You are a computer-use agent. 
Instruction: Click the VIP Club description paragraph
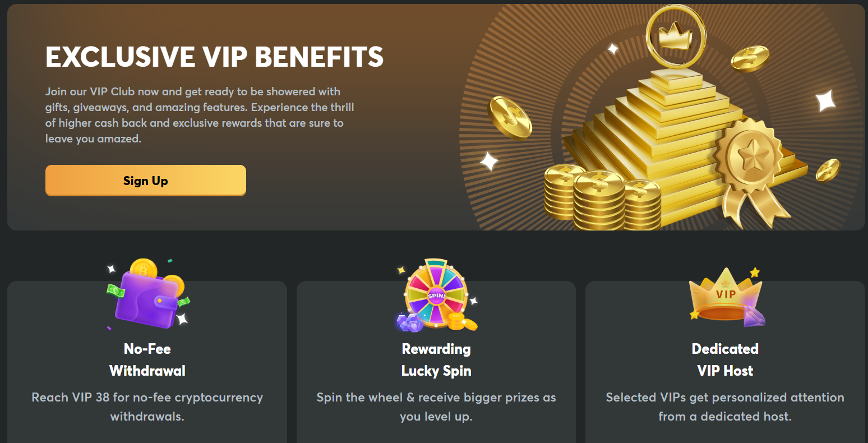(x=200, y=115)
